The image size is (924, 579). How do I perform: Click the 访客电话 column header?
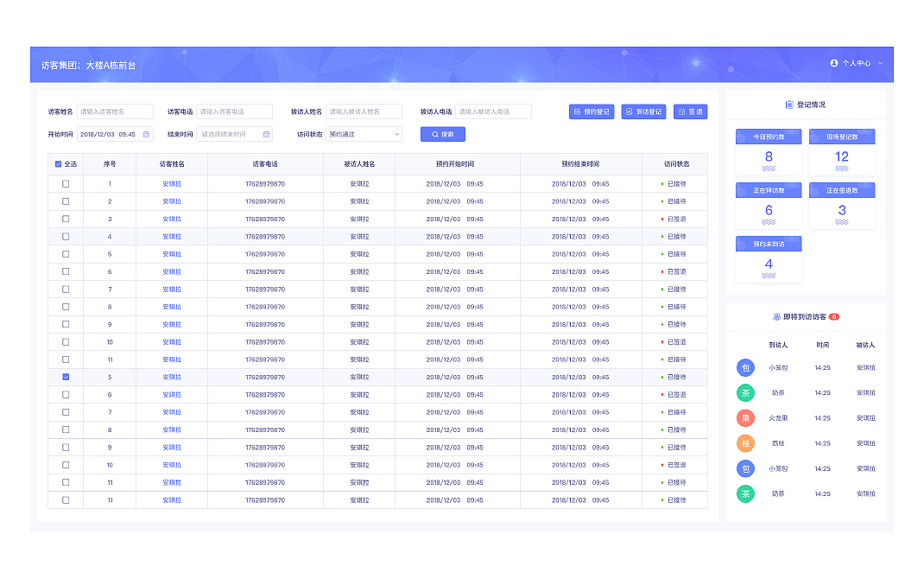tap(265, 164)
